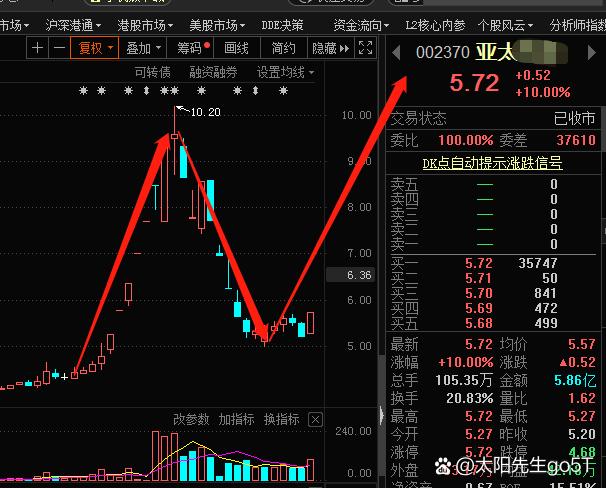The image size is (606, 488).
Task: Click the side panel collapse handle
Action: pos(382,415)
